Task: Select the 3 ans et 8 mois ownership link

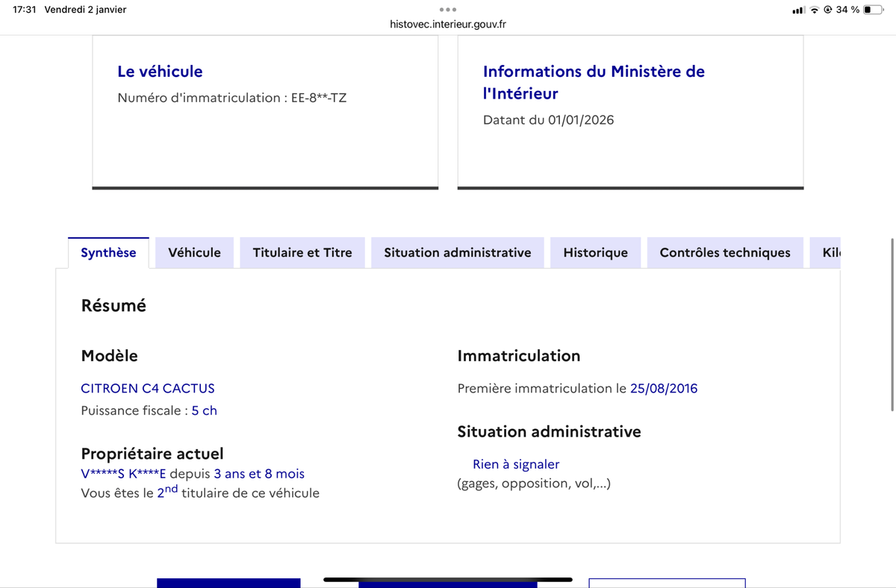Action: (x=258, y=473)
